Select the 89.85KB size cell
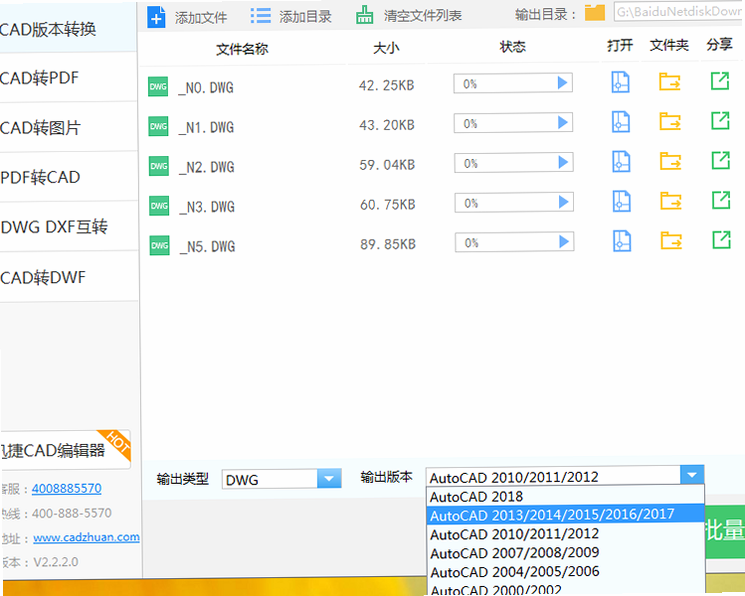Image resolution: width=745 pixels, height=596 pixels. [388, 244]
